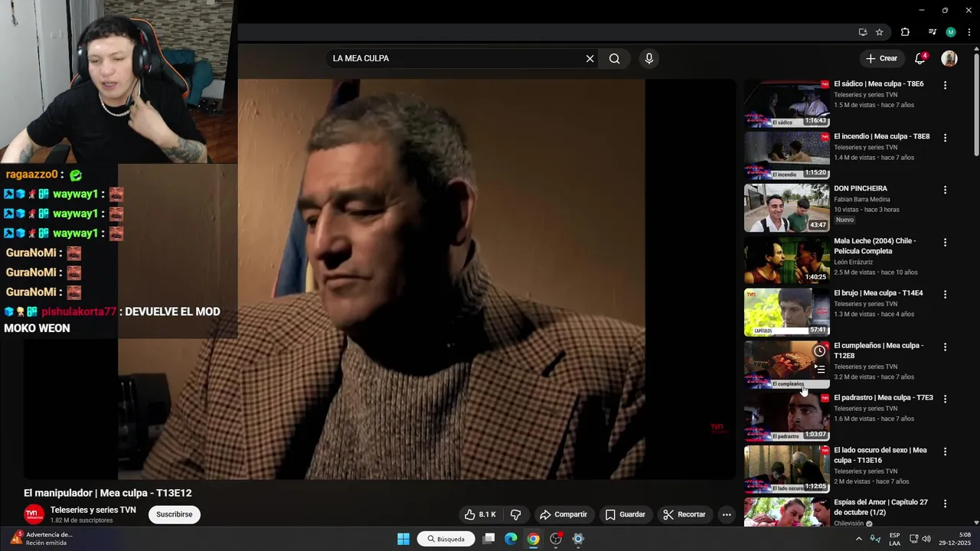Screen dimensions: 980x551
Task: Click the Suscribirse button
Action: click(x=175, y=514)
